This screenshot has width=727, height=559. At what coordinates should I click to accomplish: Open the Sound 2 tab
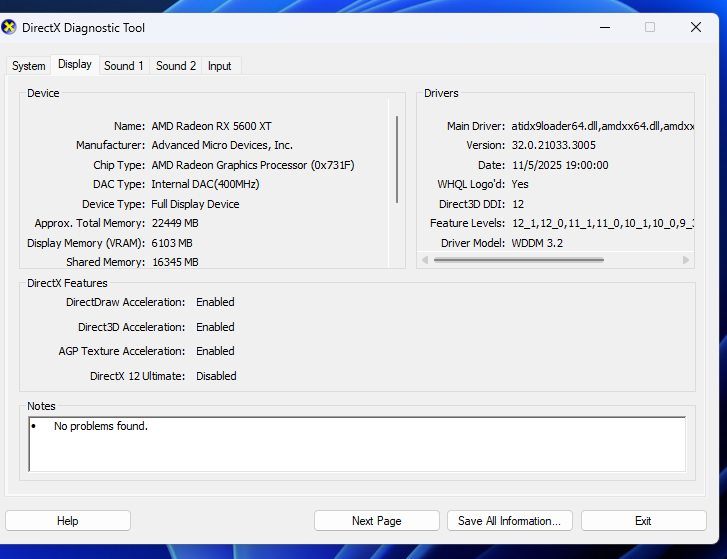[176, 66]
